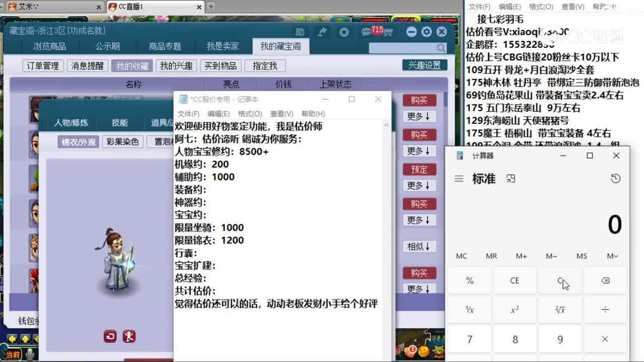The image size is (644, 362).
Task: Expand the 相似 dropdown in item list
Action: 419,246
